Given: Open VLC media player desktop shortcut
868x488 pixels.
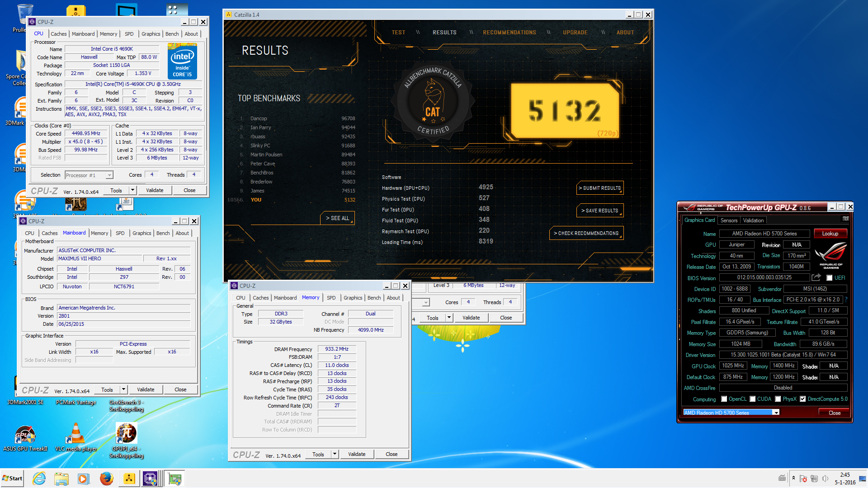Looking at the screenshot, I should (76, 437).
